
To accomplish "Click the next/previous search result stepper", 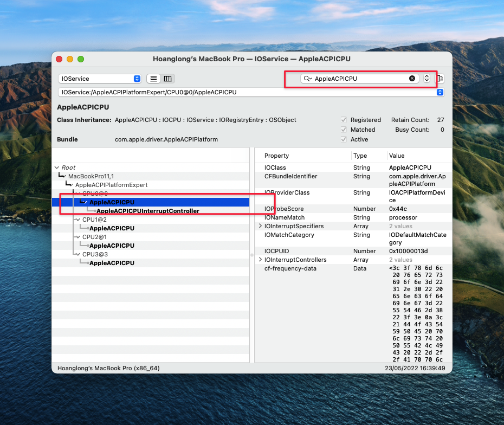I will click(427, 79).
